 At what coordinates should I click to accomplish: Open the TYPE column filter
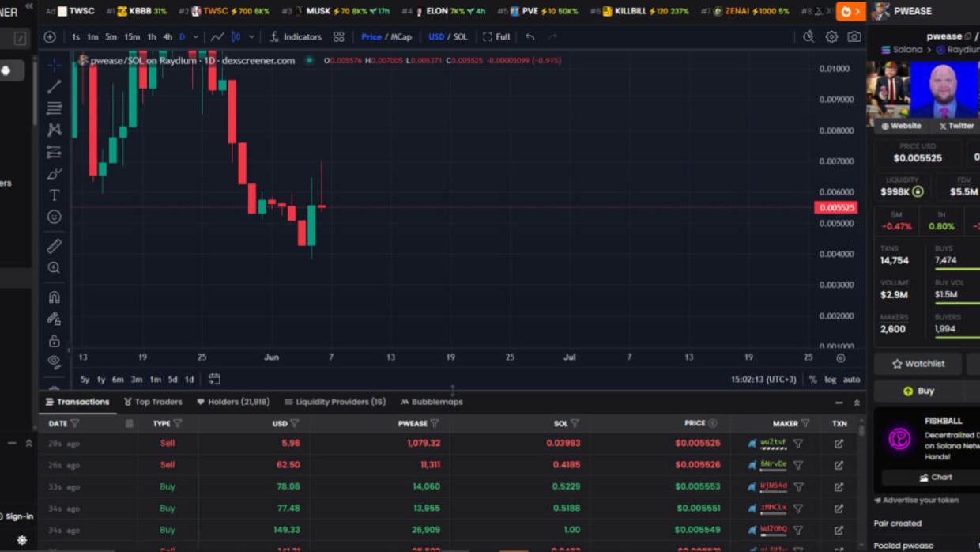tap(177, 424)
